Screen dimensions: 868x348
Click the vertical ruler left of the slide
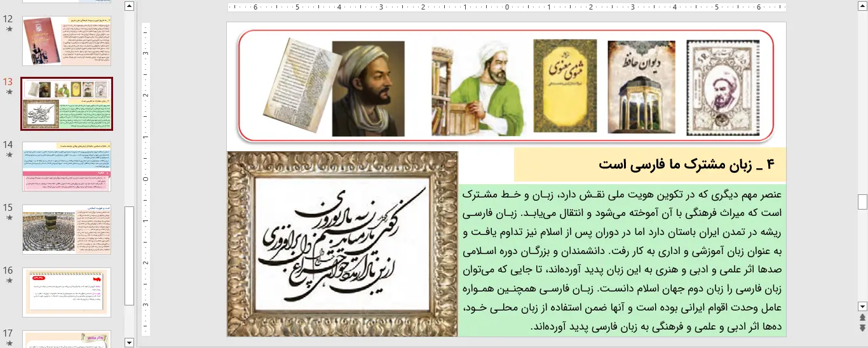(146, 179)
